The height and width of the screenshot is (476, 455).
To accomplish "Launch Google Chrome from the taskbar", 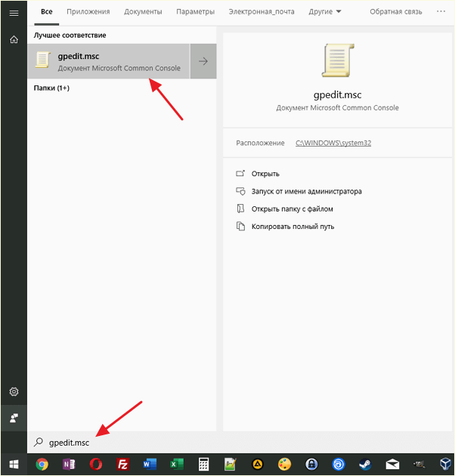I will click(x=42, y=465).
